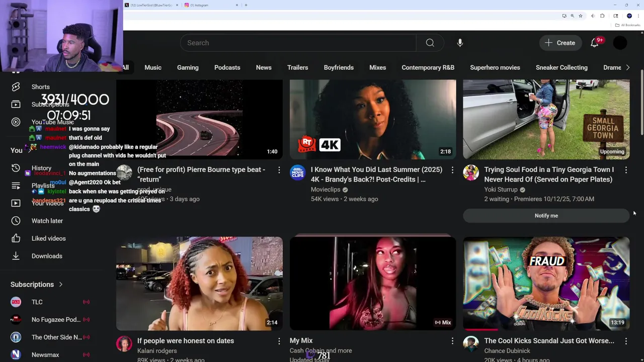Select the Music category chip
The image size is (644, 362).
coord(153,67)
